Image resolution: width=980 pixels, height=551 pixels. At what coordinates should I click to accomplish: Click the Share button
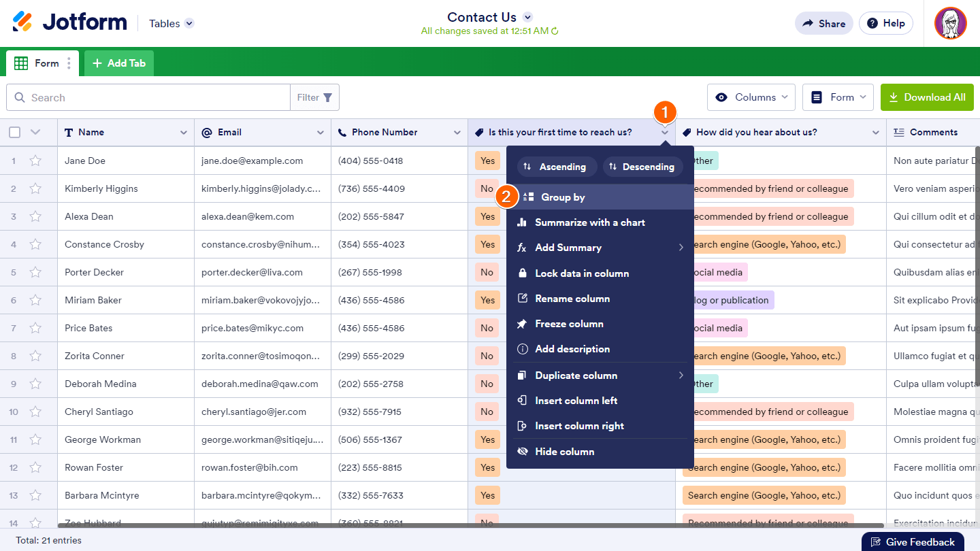click(x=823, y=23)
